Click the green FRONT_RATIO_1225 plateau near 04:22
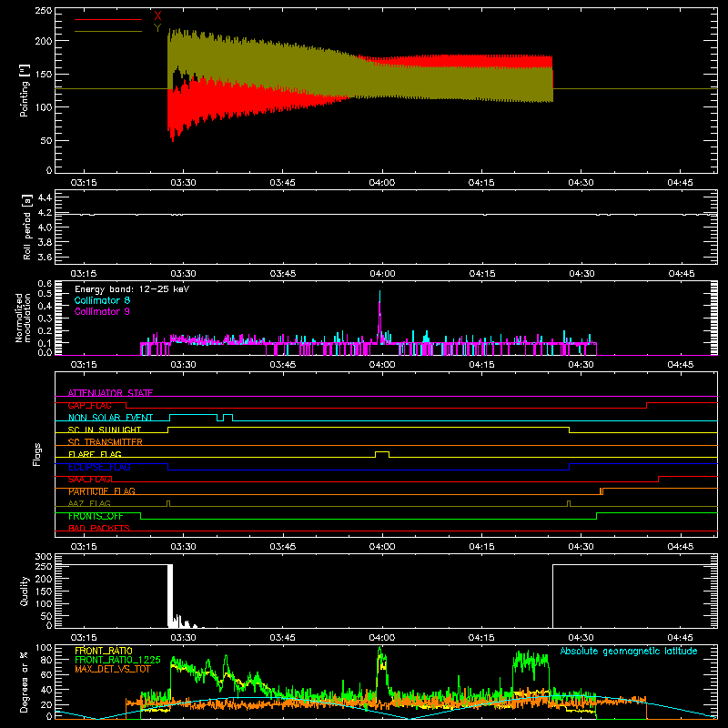 tap(531, 660)
